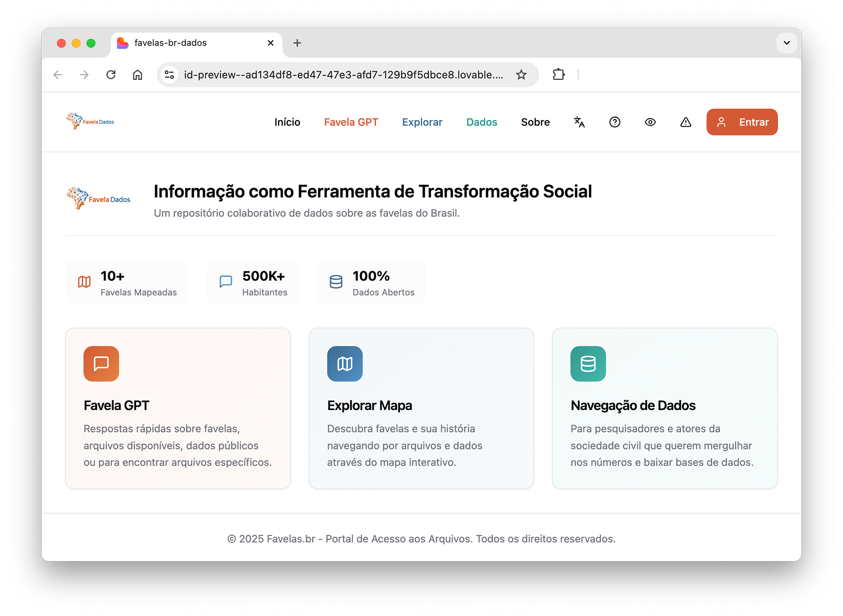Expand the tab search dropdown chevron
843x616 pixels.
point(786,43)
